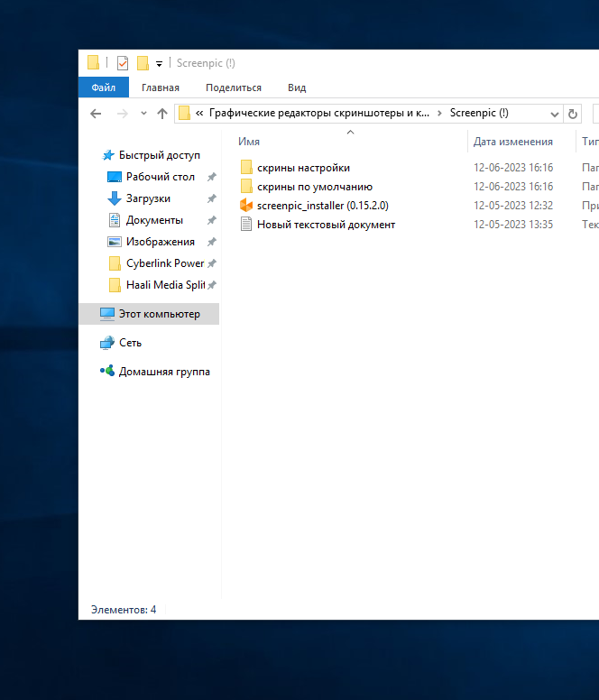This screenshot has height=700, width=599.
Task: Click the blue Downloads arrow icon
Action: point(115,198)
